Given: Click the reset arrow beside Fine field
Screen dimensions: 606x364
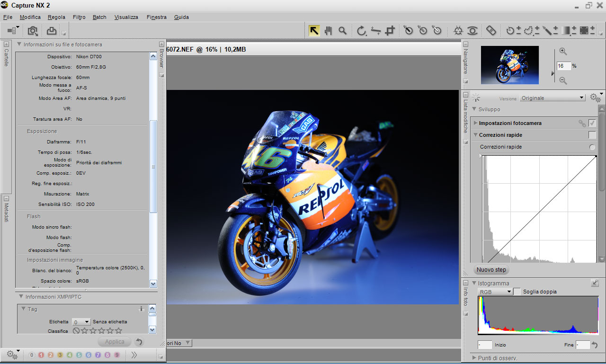Looking at the screenshot, I should (x=595, y=345).
